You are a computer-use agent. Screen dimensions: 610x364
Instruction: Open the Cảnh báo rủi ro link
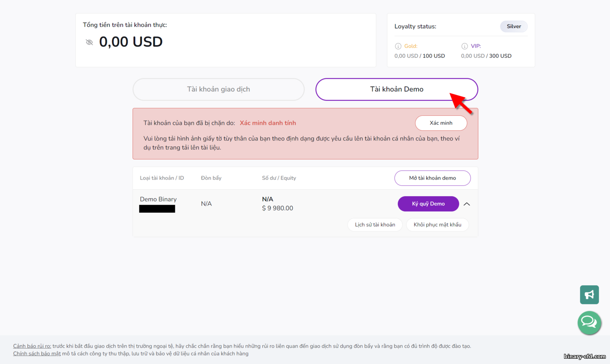click(32, 346)
